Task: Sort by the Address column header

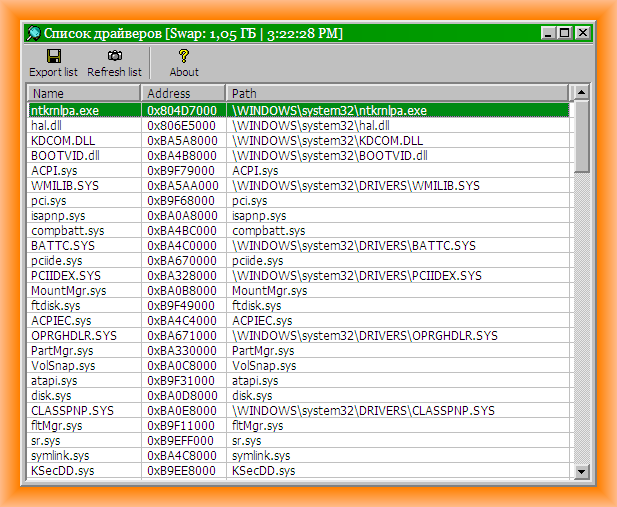Action: [183, 93]
